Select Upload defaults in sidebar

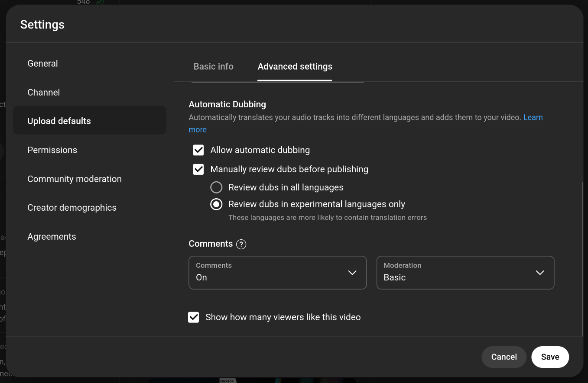click(x=59, y=121)
